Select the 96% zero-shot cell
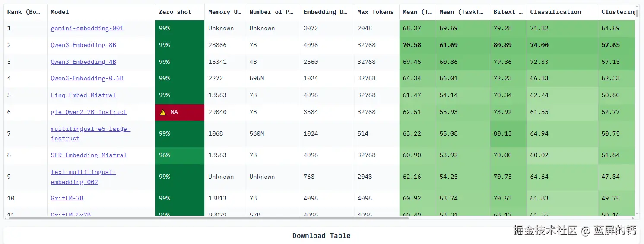The width and height of the screenshot is (644, 244). pos(180,155)
